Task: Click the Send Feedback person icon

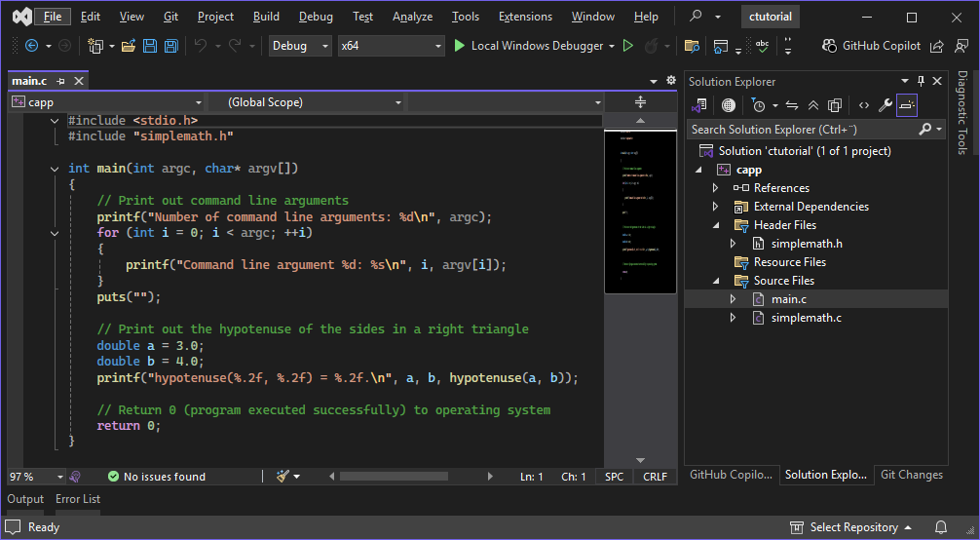Action: click(x=961, y=46)
